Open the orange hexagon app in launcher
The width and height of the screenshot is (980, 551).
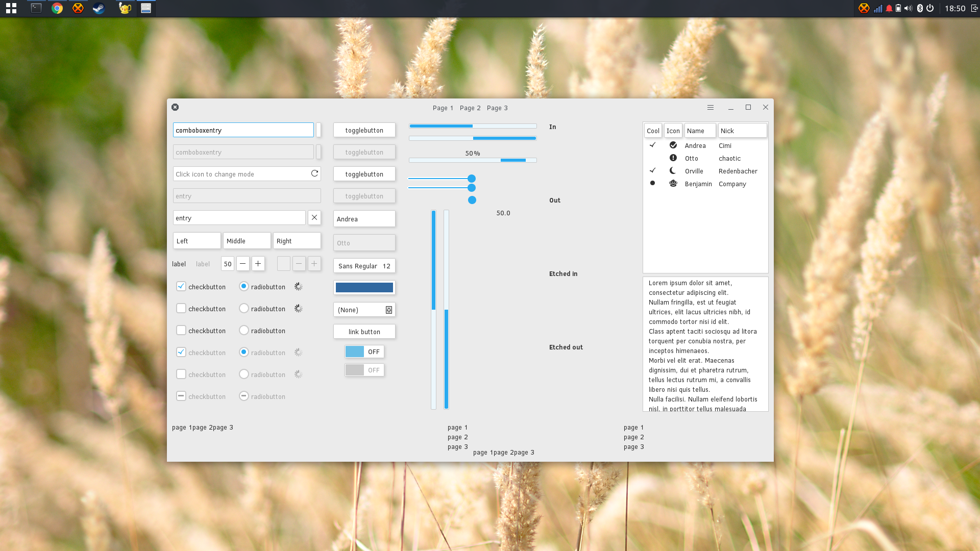tap(78, 8)
